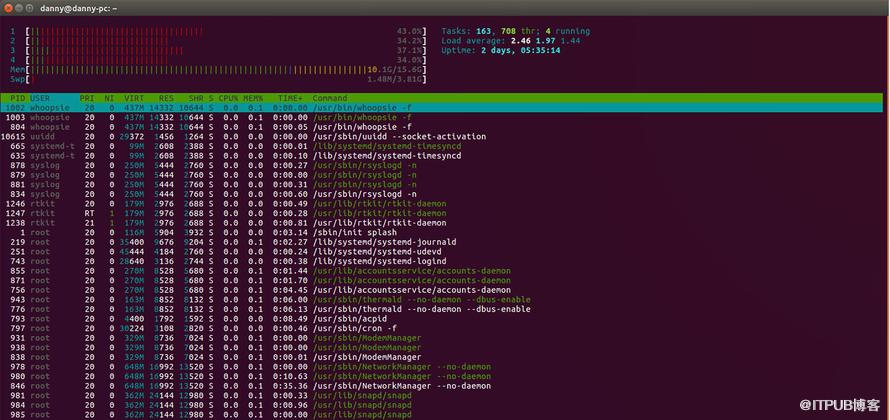Screen dimensions: 890x420
Task: Close the danny@danny-pc terminal window
Action: click(8, 8)
